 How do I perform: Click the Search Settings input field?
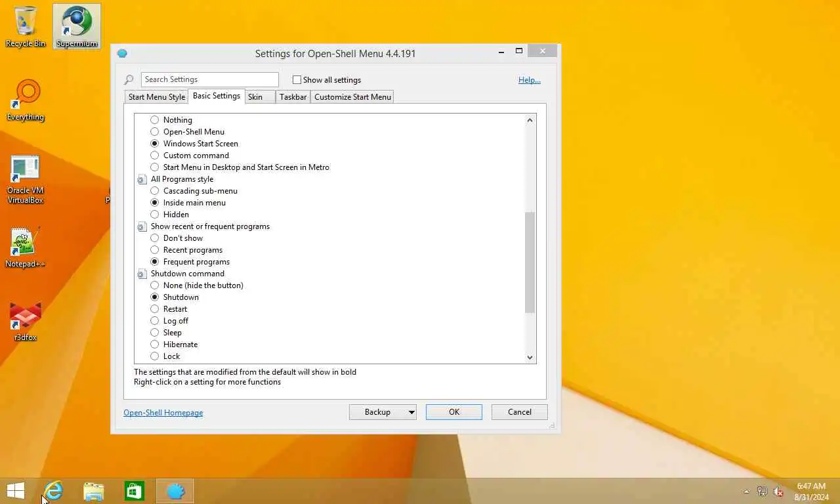[210, 79]
